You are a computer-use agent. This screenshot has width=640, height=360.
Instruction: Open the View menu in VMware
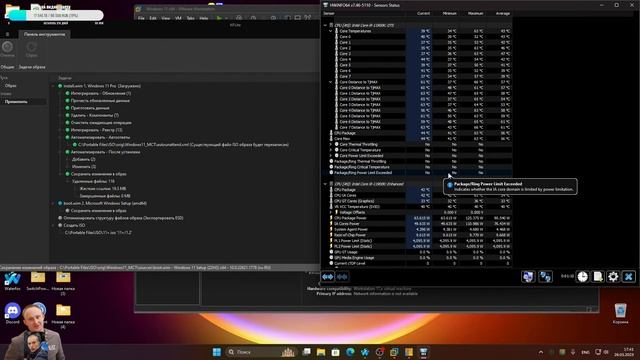165,18
